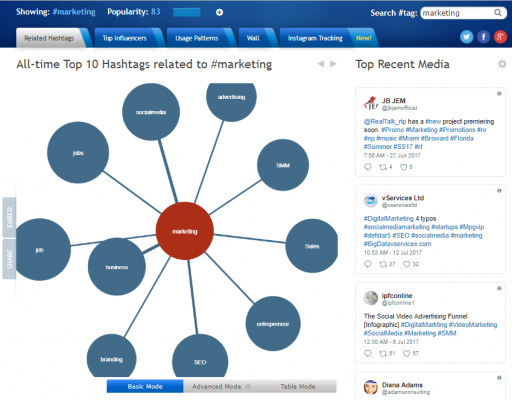Switch to Table Mode view
The width and height of the screenshot is (512, 400).
click(298, 386)
